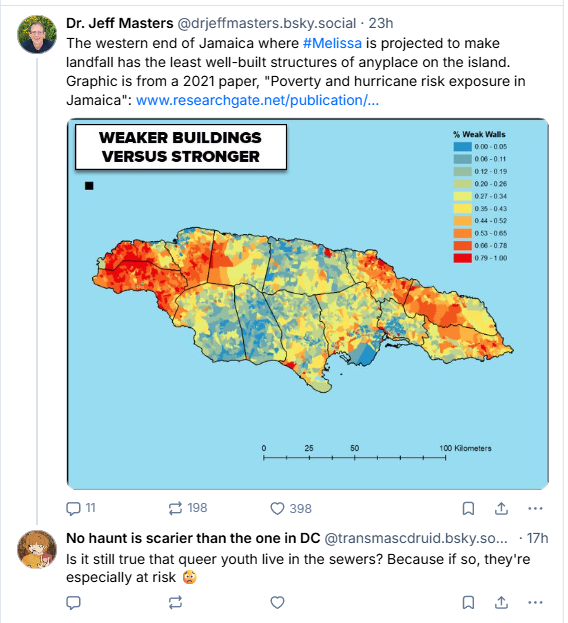This screenshot has width=568, height=623.
Task: Repost the reply from transmascdruid
Action: pos(175,602)
